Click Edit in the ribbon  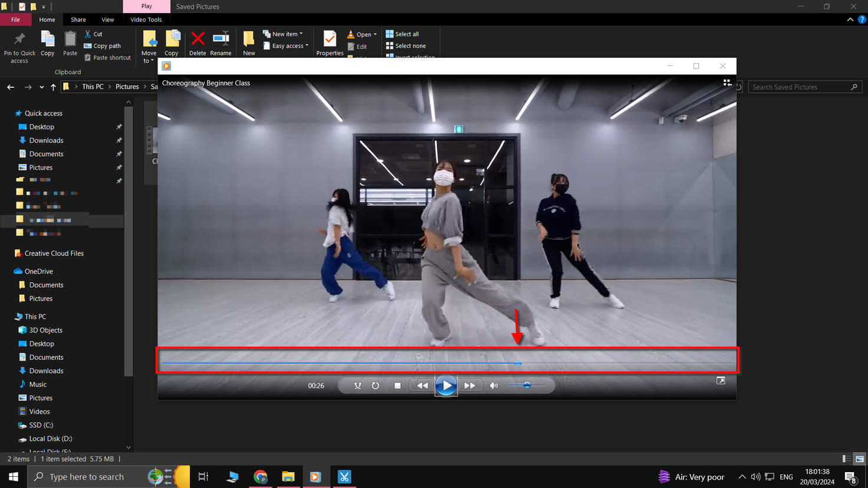tap(357, 47)
